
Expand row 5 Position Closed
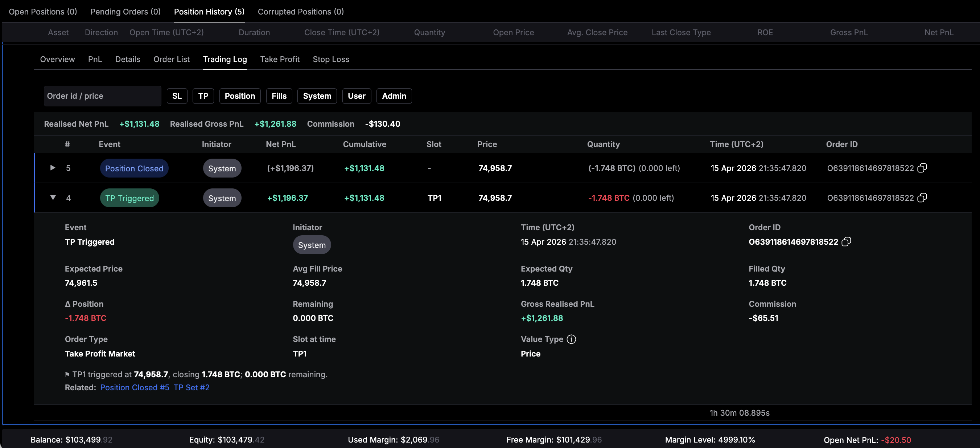coord(53,168)
